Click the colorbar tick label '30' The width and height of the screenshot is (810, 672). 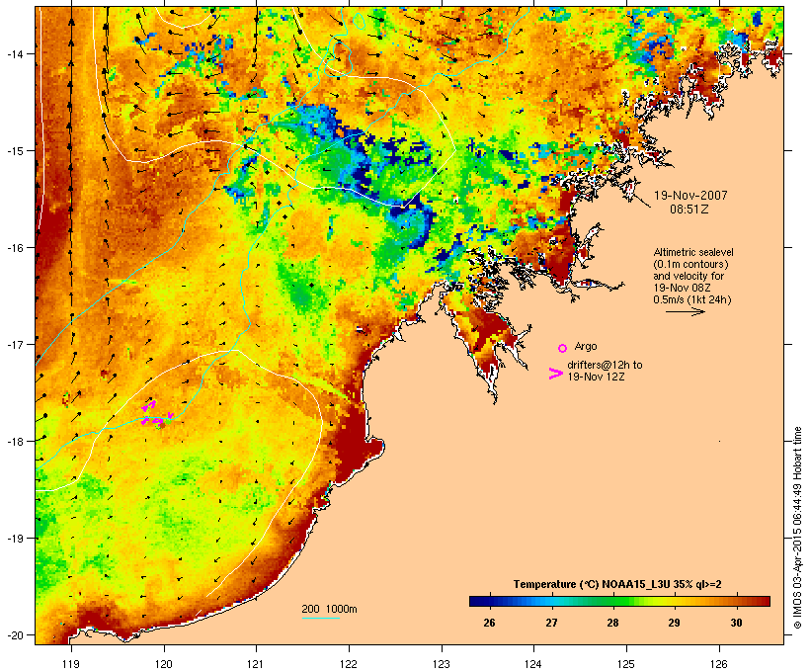[x=736, y=623]
